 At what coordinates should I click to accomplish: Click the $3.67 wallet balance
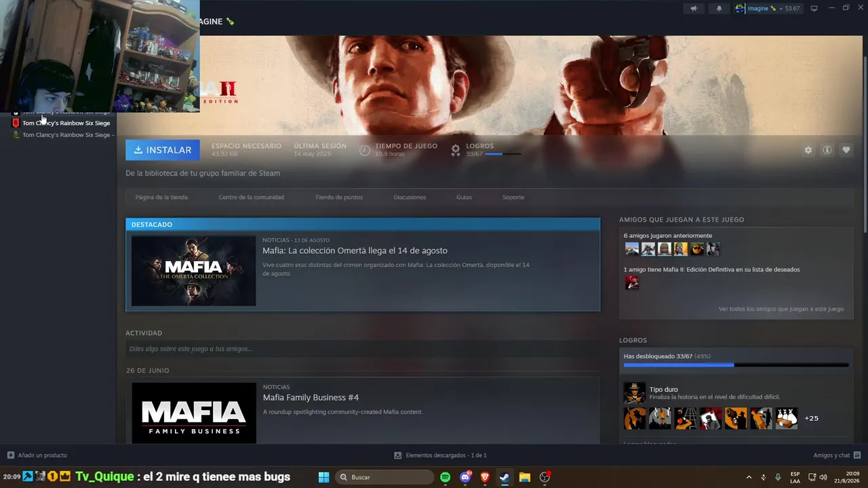coord(792,9)
